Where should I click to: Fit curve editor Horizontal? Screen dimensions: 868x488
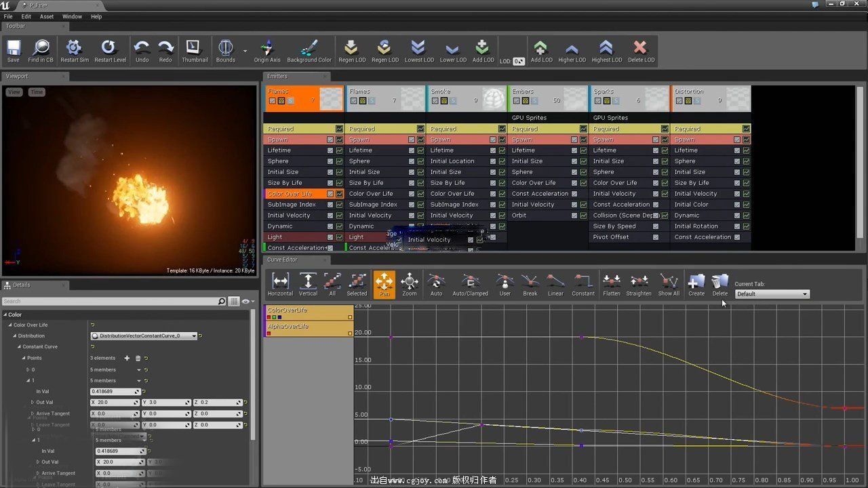pos(280,285)
